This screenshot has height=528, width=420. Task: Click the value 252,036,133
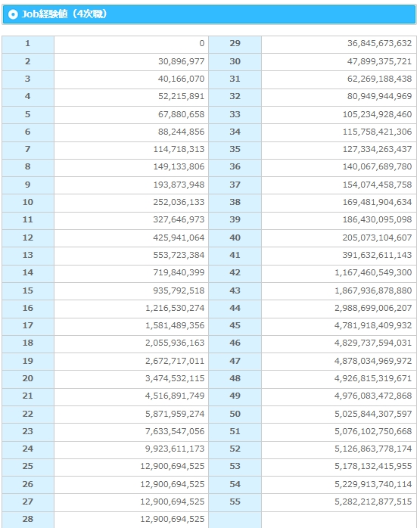point(179,202)
